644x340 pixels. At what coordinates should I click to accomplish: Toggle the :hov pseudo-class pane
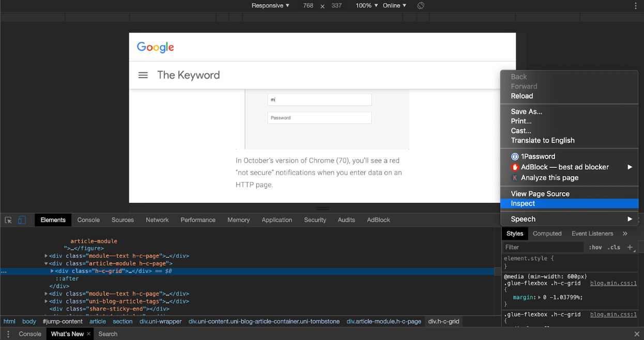click(x=595, y=248)
